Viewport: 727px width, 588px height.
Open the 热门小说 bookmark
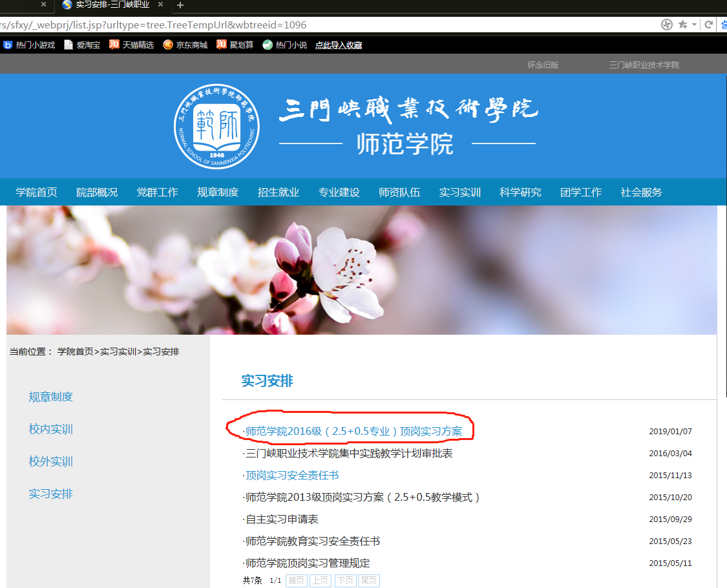285,45
